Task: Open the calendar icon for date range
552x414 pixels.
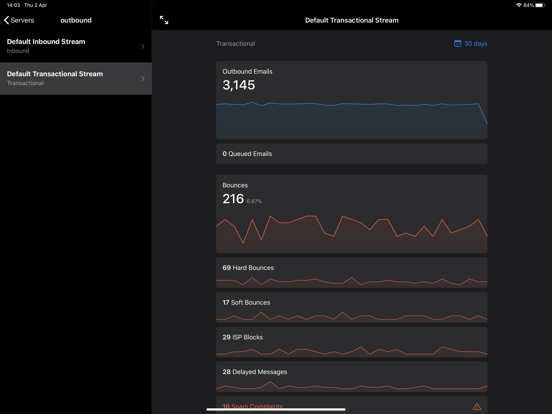Action: click(x=457, y=44)
